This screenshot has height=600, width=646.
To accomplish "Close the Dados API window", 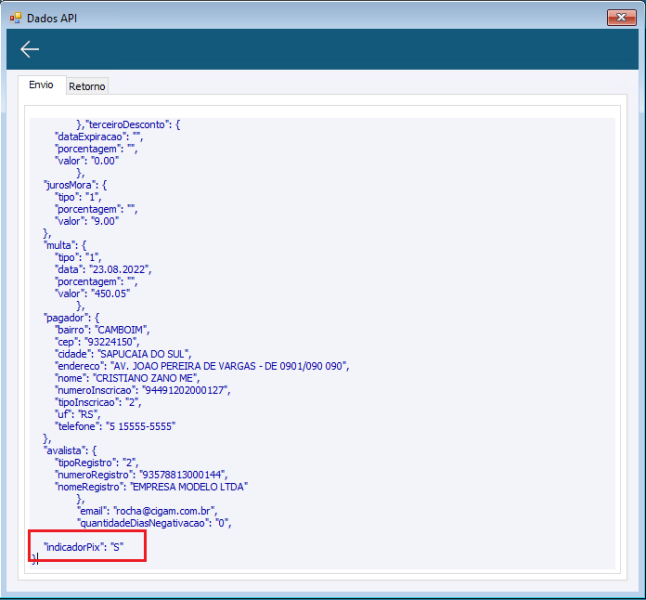I will pos(621,17).
